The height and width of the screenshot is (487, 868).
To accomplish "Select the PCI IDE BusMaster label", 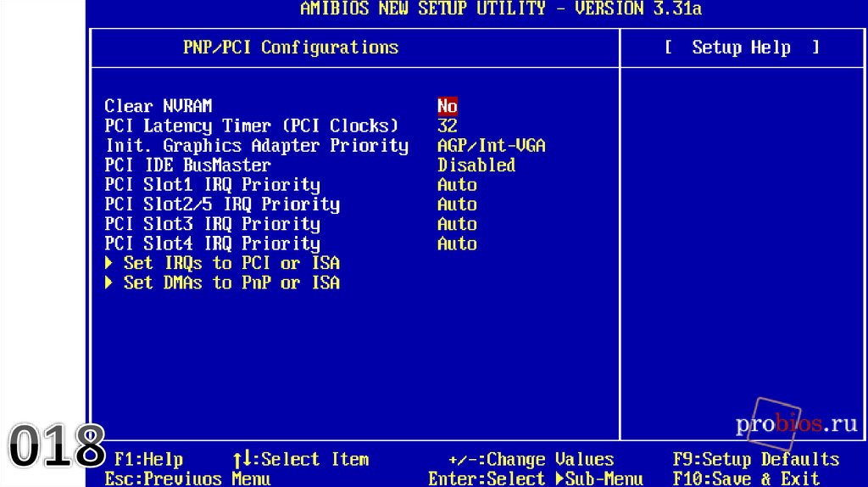I will [187, 165].
